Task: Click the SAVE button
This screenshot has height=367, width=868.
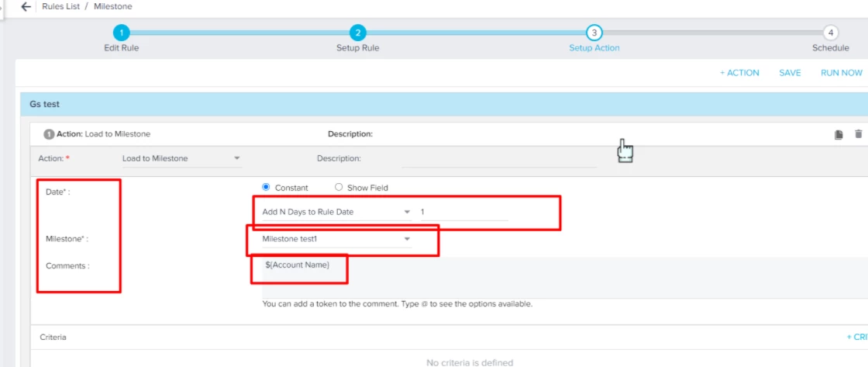Action: [x=790, y=73]
